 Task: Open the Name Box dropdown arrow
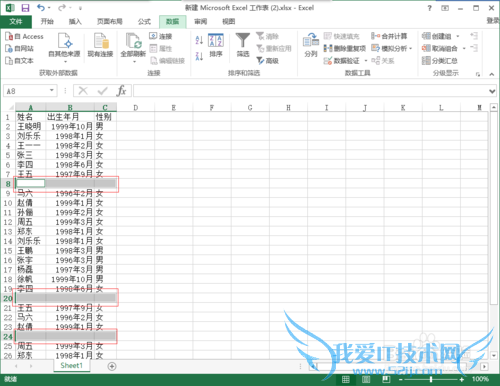(x=52, y=90)
